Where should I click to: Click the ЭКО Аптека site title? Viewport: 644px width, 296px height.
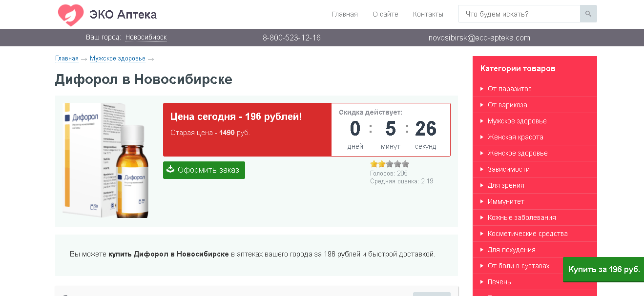pyautogui.click(x=123, y=15)
